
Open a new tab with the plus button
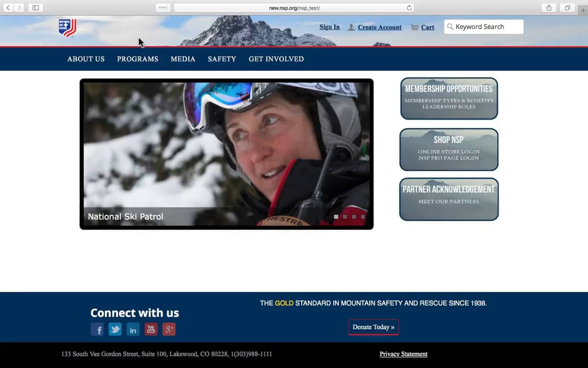pos(583,11)
